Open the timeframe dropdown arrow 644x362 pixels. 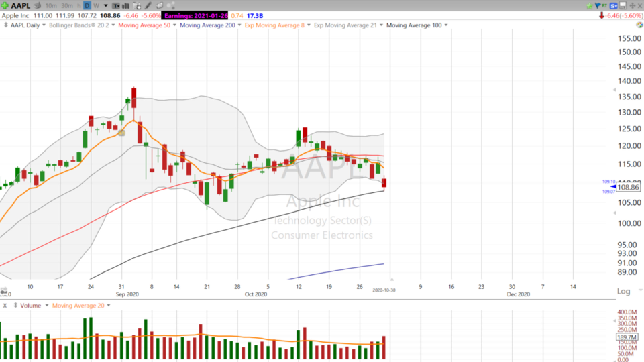coord(105,6)
